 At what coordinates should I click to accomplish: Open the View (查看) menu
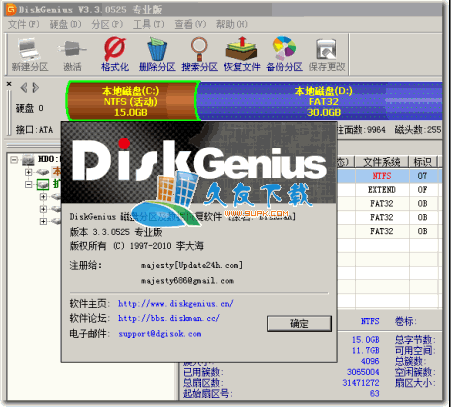point(190,24)
